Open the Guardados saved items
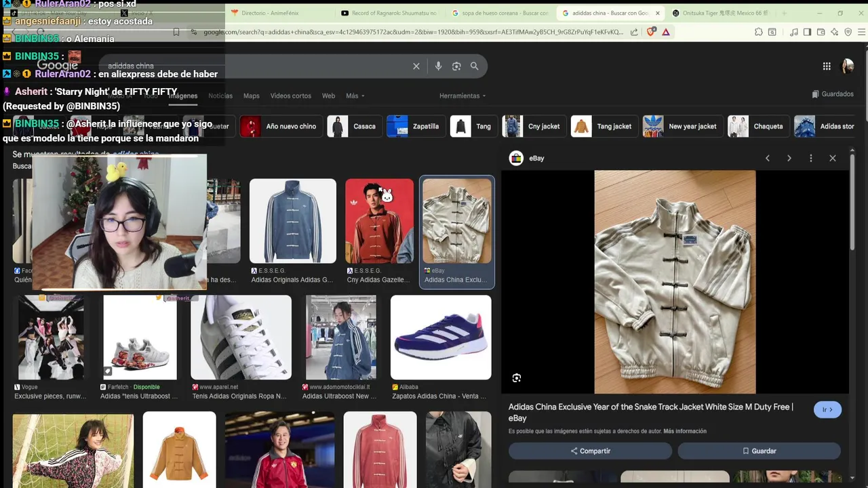Viewport: 868px width, 488px height. [x=833, y=94]
